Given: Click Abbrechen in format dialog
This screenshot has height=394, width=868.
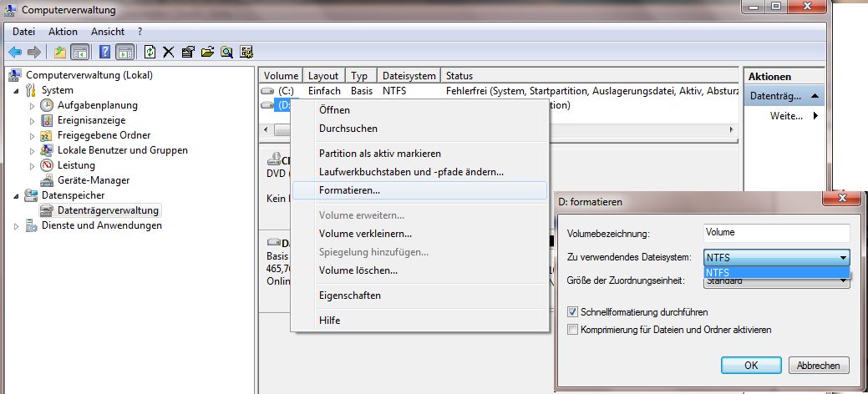Looking at the screenshot, I should point(818,366).
